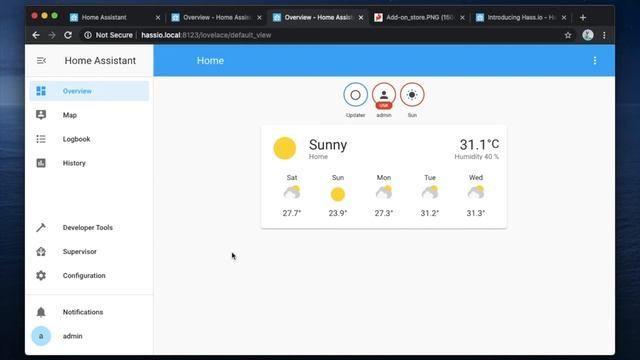Open the Supervisor panel
This screenshot has width=640, height=360.
[89, 252]
